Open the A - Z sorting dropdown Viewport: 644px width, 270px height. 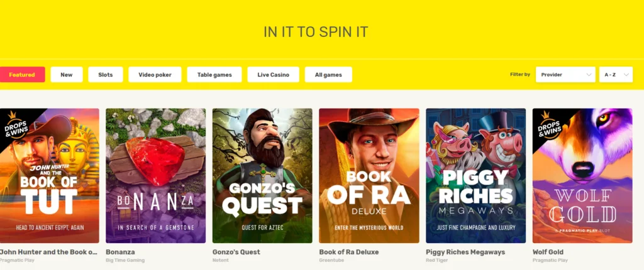(616, 75)
